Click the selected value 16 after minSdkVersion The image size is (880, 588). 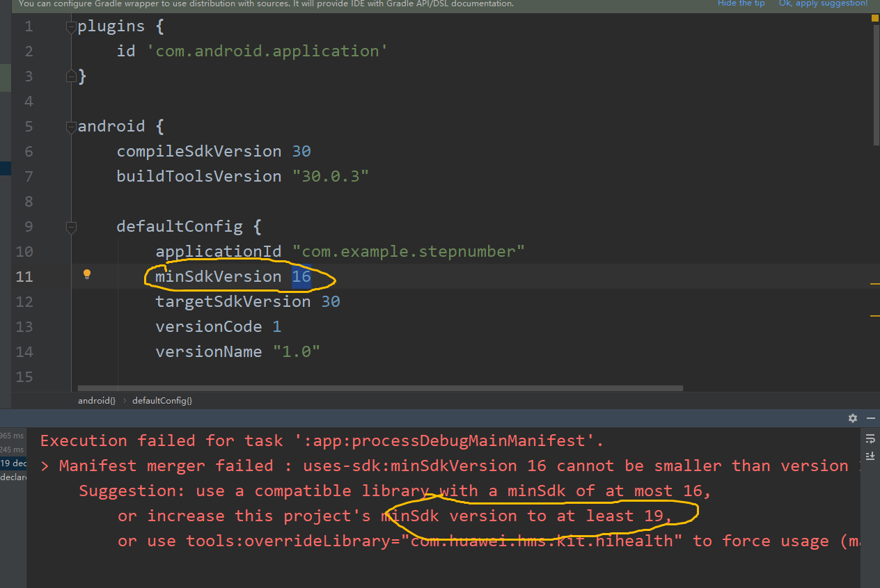tap(301, 276)
